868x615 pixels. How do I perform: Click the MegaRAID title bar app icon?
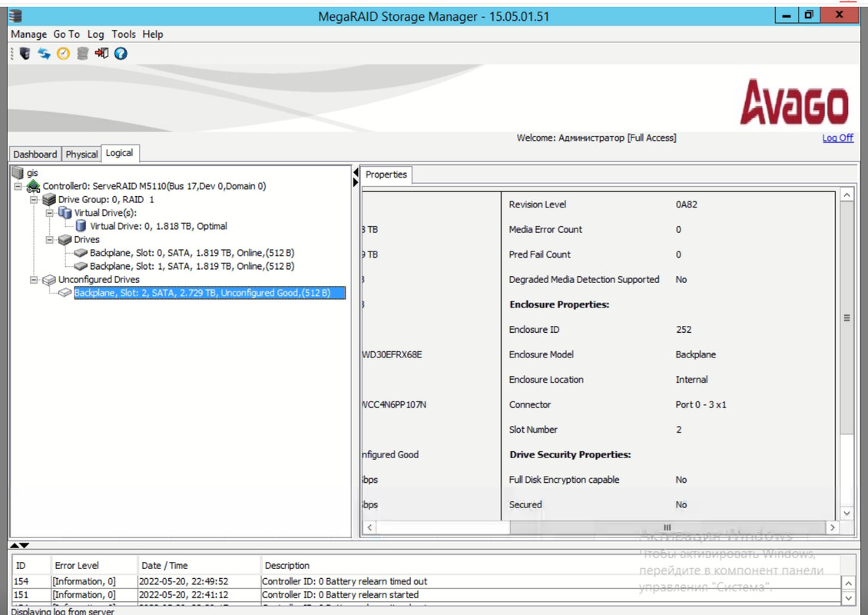(15, 15)
